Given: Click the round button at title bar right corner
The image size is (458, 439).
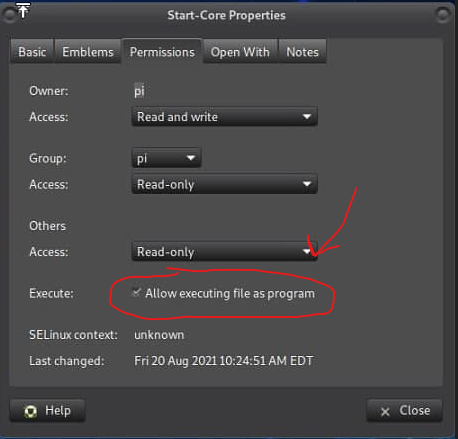Looking at the screenshot, I should 443,15.
